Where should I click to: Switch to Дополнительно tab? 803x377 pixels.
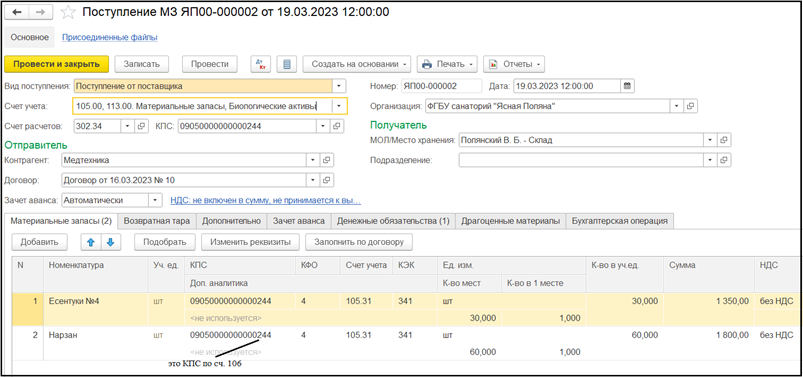coord(231,221)
